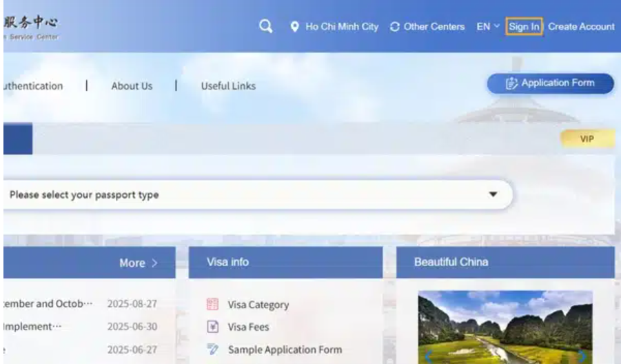Click the passport dropdown arrow
This screenshot has width=621, height=364.
point(493,195)
